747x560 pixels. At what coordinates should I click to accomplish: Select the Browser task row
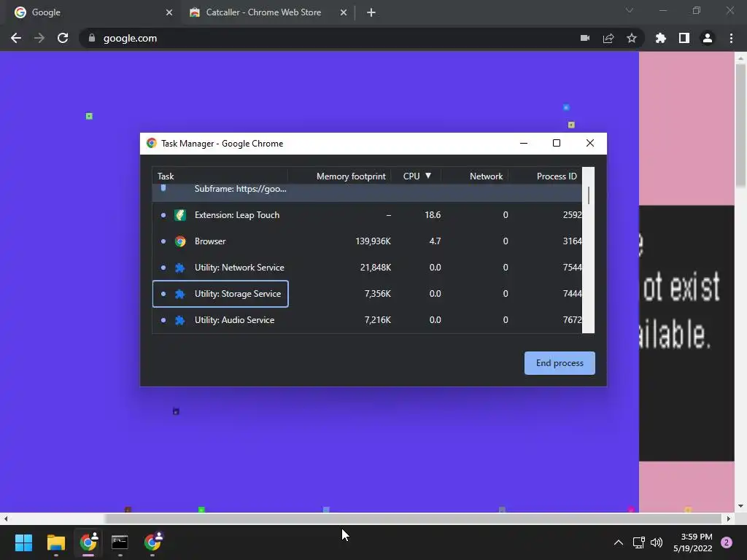click(x=367, y=241)
